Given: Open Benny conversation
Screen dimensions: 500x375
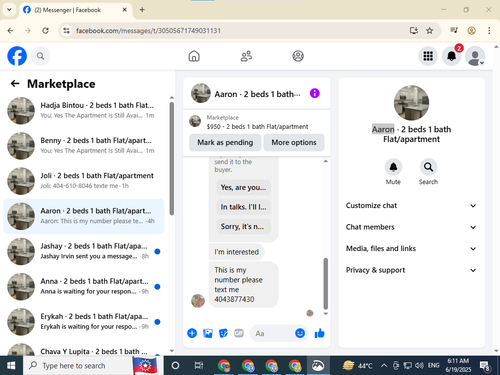Looking at the screenshot, I should (83, 146).
